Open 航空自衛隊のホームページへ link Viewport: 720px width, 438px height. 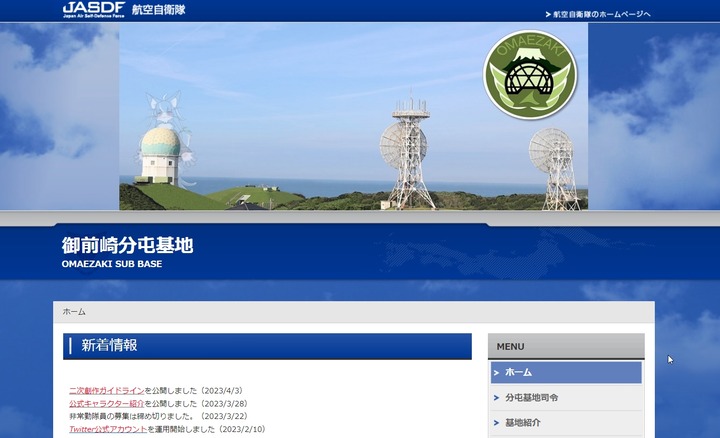598,14
